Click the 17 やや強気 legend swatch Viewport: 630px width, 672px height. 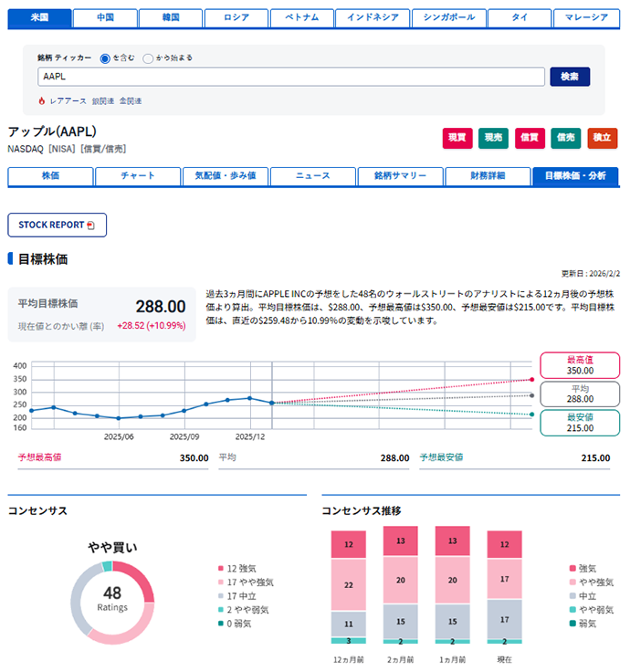[221, 582]
